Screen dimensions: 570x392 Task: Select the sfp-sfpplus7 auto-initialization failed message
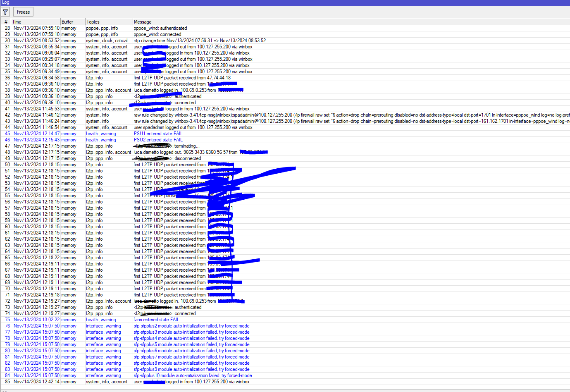click(191, 357)
